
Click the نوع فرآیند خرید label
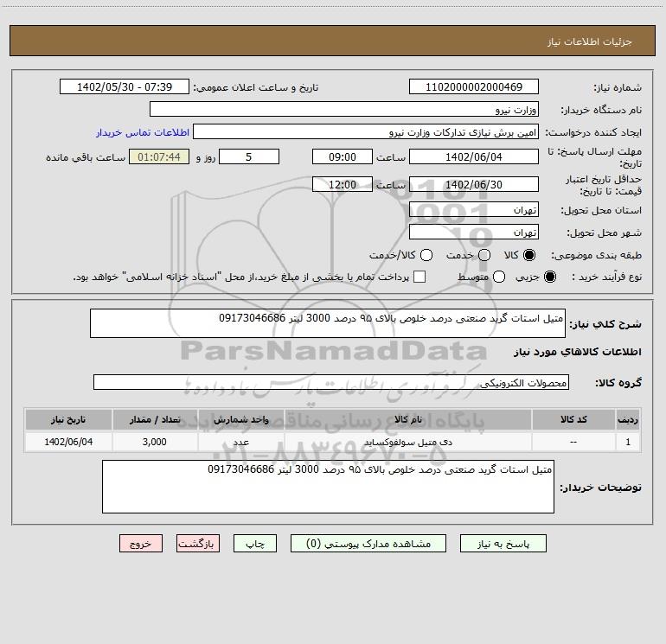606,277
